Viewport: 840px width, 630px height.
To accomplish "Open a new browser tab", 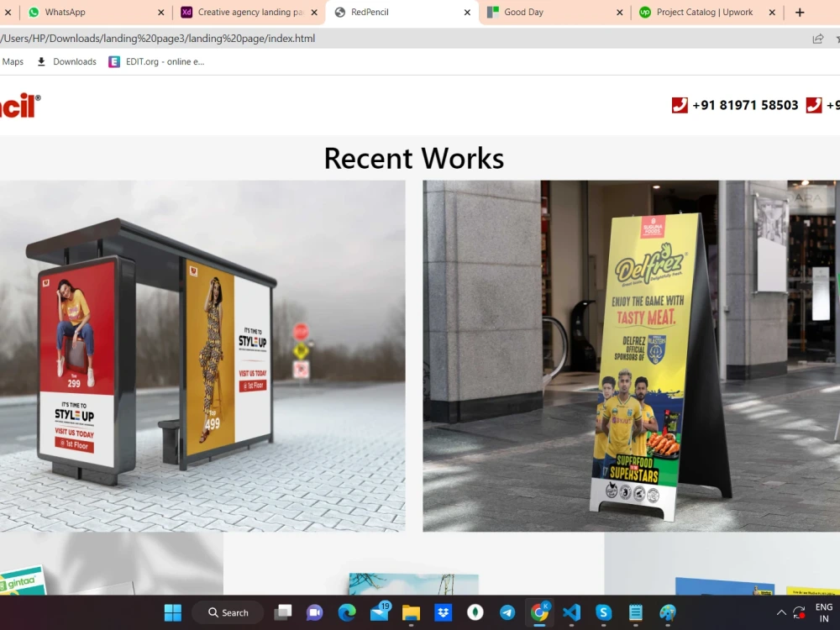I will tap(800, 13).
